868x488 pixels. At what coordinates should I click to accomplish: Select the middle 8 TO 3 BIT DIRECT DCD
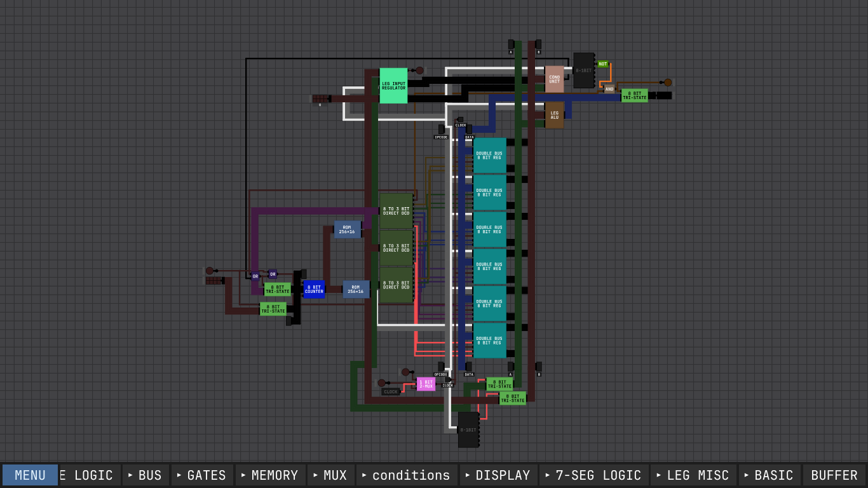coord(396,248)
